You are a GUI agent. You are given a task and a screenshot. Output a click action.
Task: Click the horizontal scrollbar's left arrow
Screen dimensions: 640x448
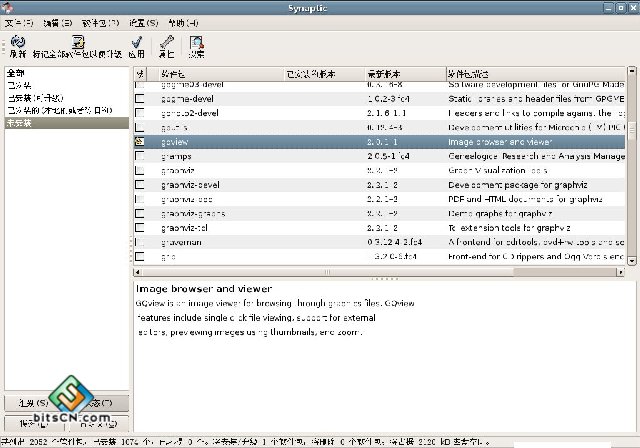pyautogui.click(x=138, y=272)
